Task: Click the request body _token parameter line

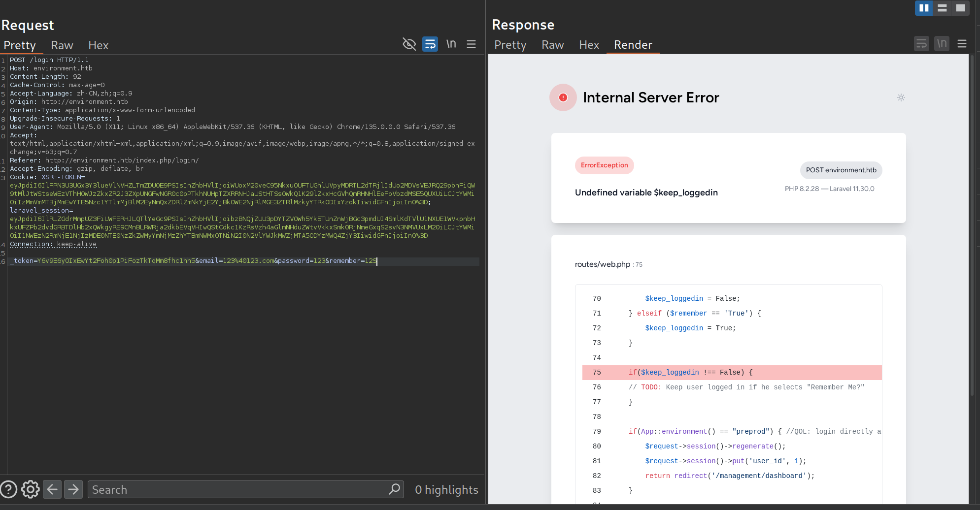Action: click(193, 261)
